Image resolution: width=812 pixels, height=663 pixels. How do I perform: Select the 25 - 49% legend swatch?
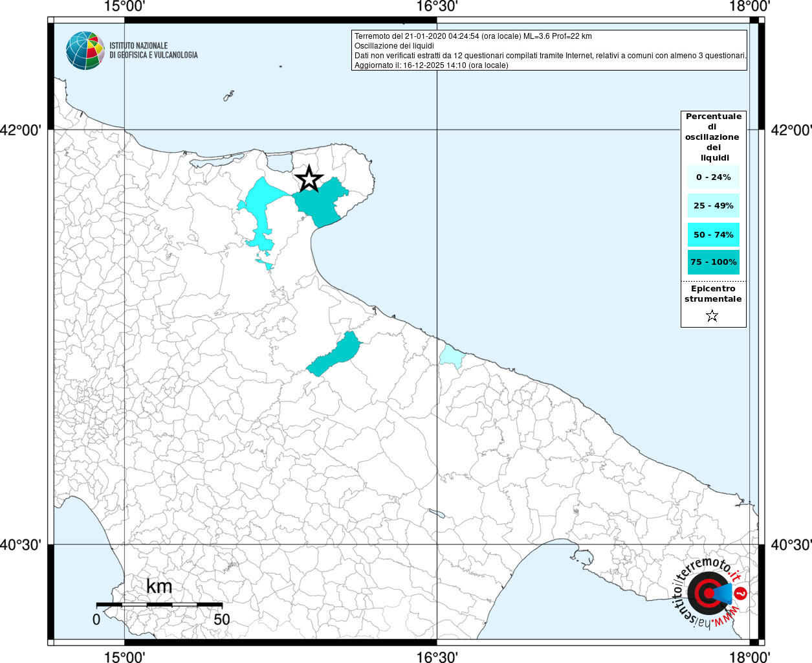[x=714, y=206]
